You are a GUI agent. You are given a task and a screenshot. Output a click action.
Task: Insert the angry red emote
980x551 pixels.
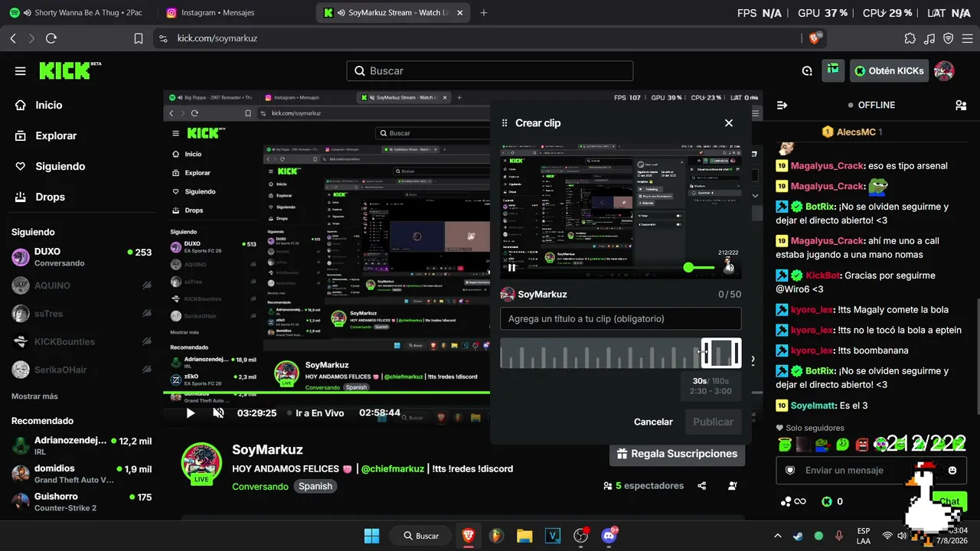[863, 444]
